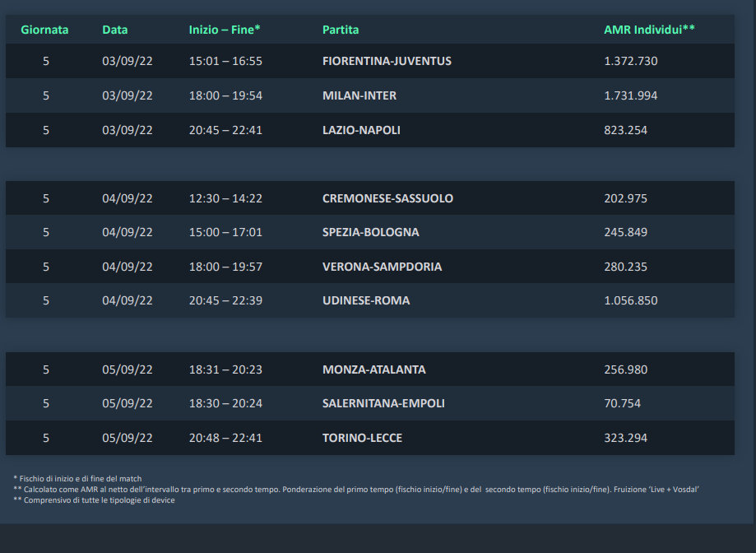The width and height of the screenshot is (756, 553).
Task: Click the MILAN-INTER match name
Action: click(x=359, y=95)
